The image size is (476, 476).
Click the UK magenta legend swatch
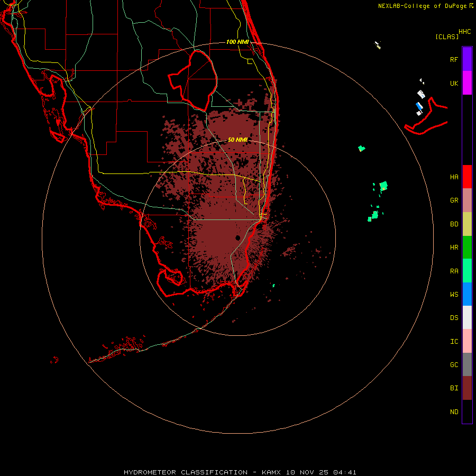(x=467, y=83)
